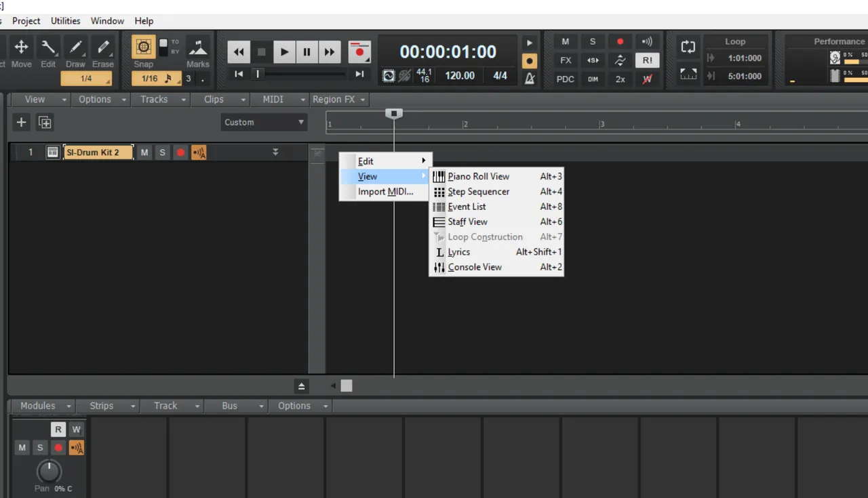Open Step Sequencer from submenu

click(496, 192)
